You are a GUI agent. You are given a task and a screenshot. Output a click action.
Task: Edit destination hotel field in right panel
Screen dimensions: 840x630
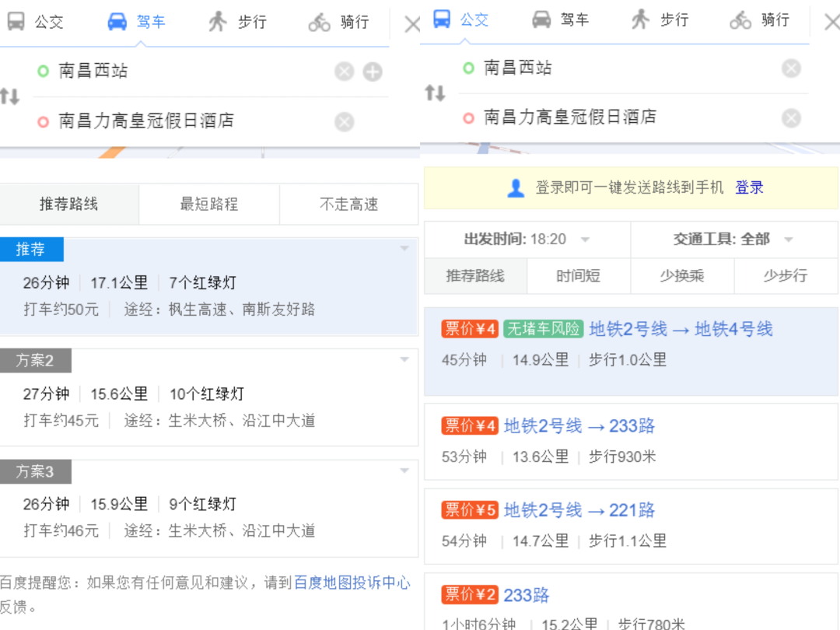tap(570, 117)
